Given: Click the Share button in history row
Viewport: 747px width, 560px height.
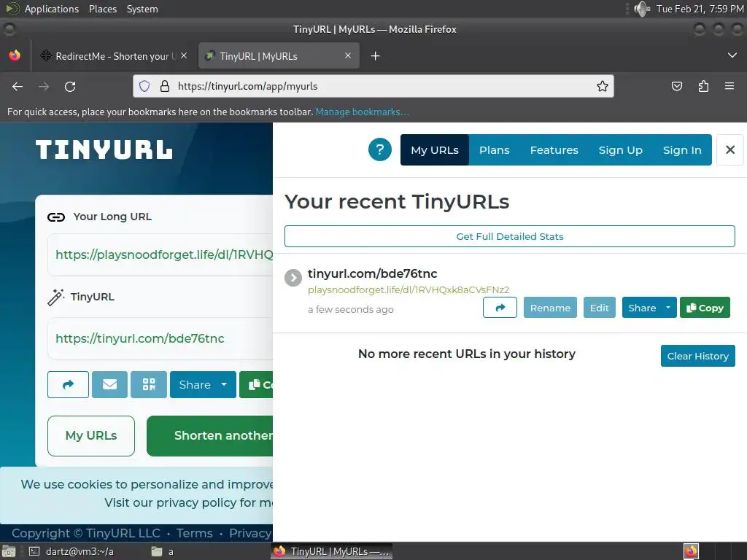Looking at the screenshot, I should pos(642,308).
